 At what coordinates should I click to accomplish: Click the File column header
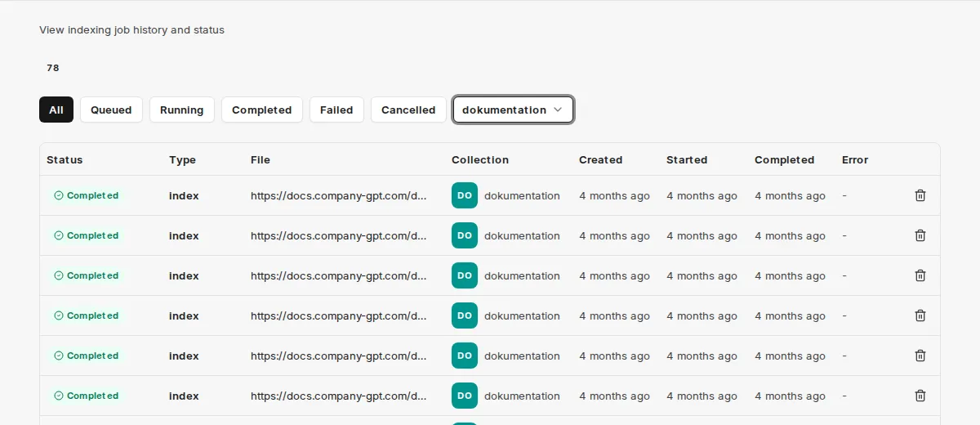pyautogui.click(x=261, y=159)
